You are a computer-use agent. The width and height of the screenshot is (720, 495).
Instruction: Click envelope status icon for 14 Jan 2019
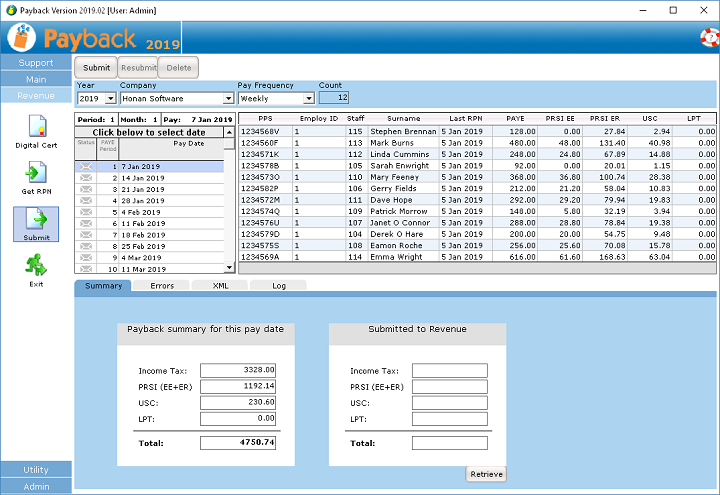tap(85, 177)
